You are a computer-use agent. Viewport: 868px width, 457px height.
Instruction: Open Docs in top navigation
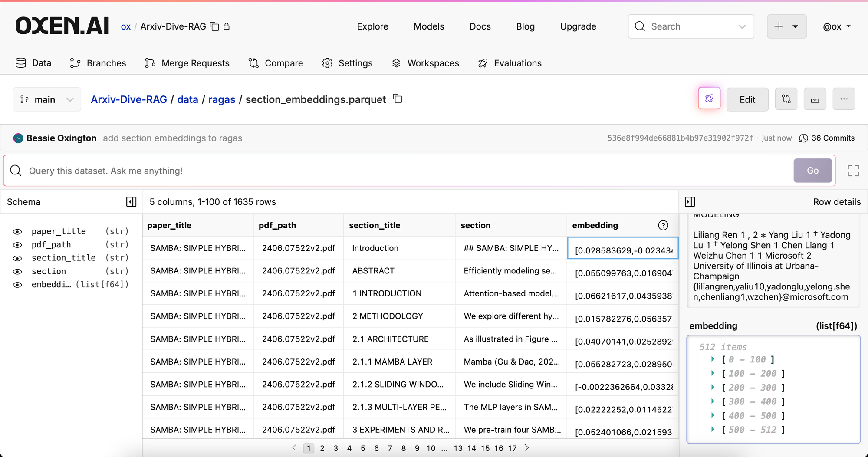[480, 26]
